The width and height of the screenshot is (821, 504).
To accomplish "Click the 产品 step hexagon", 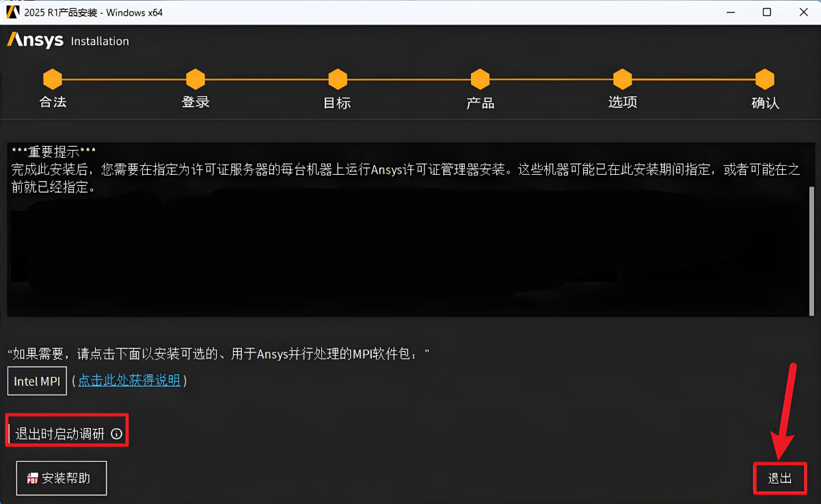I will [480, 79].
